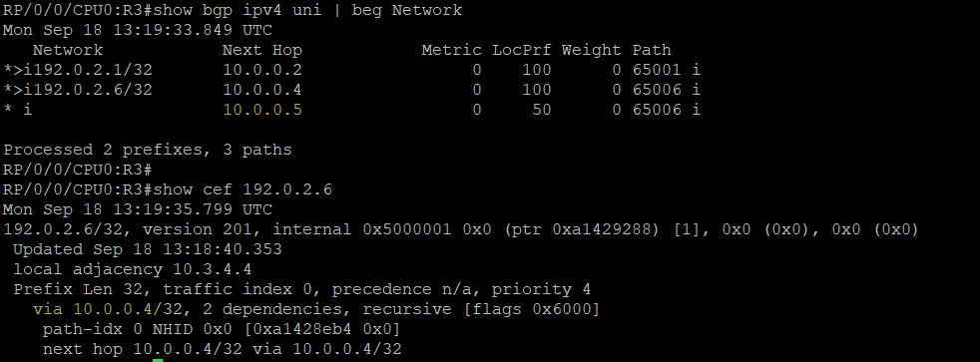The width and height of the screenshot is (980, 362).
Task: Click the path-idx 0 NHID line
Action: 222,329
